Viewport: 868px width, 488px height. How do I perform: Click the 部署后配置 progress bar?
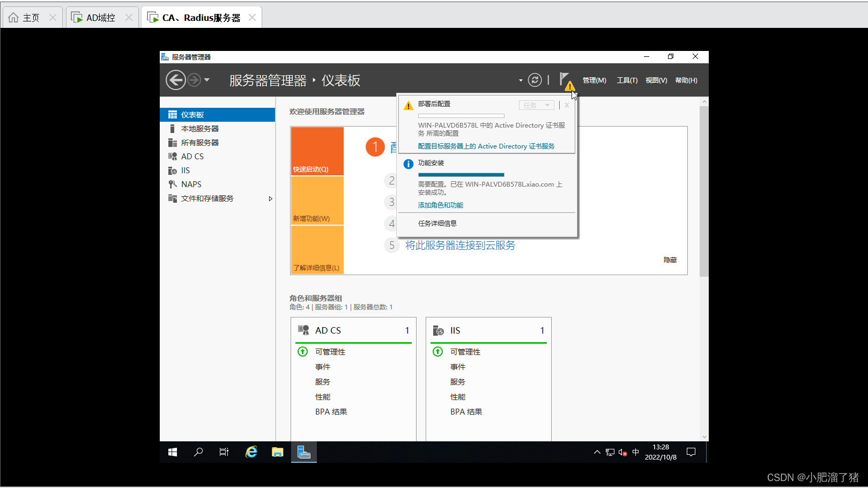tap(461, 116)
